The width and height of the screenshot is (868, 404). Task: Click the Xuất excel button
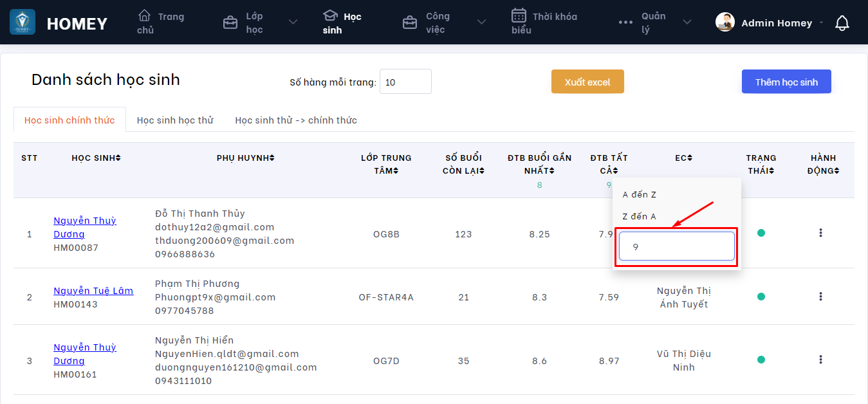click(587, 82)
